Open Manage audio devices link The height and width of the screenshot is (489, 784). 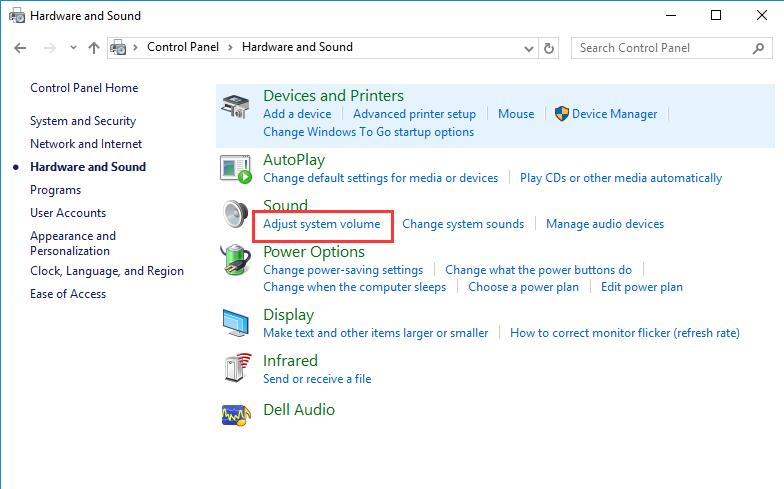(x=604, y=224)
